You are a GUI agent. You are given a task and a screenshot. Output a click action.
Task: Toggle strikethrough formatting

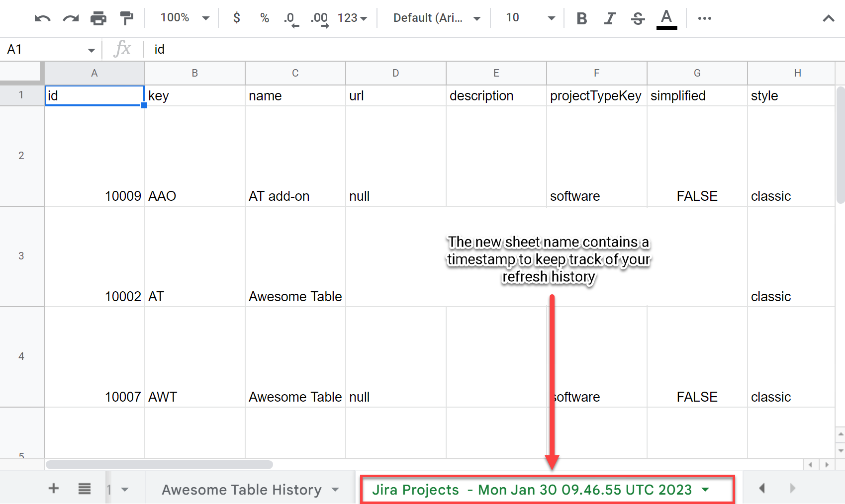[x=638, y=18]
